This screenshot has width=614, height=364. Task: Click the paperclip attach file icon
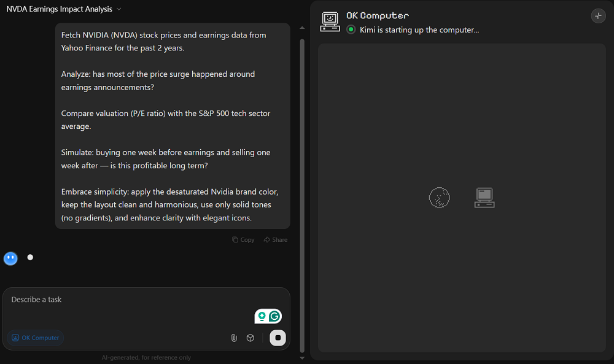[x=234, y=338]
